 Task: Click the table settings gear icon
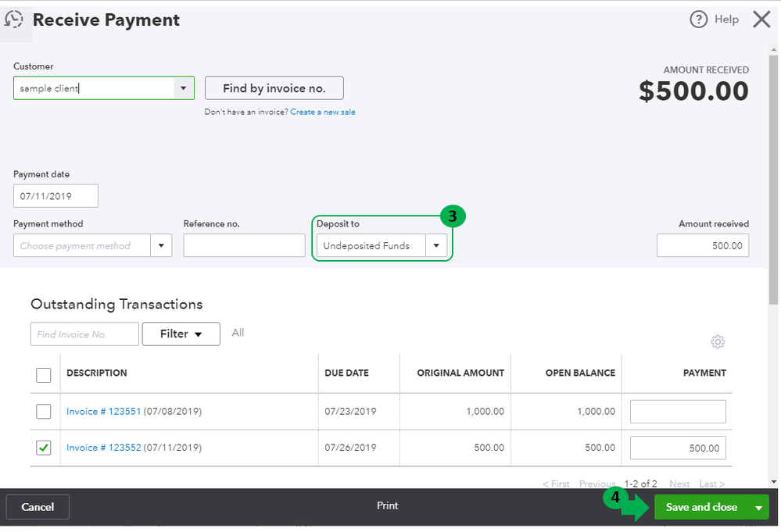pyautogui.click(x=718, y=341)
